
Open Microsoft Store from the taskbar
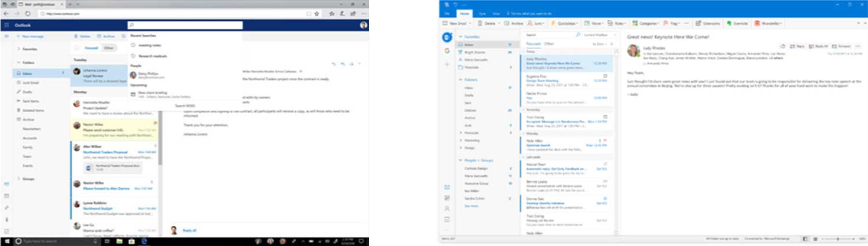[x=131, y=241]
